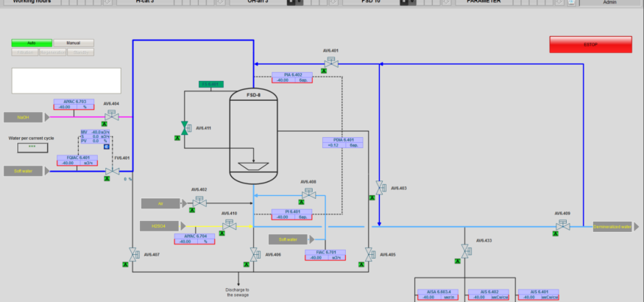The height and width of the screenshot is (302, 644).
Task: Click the NaOH source label
Action: click(x=23, y=118)
